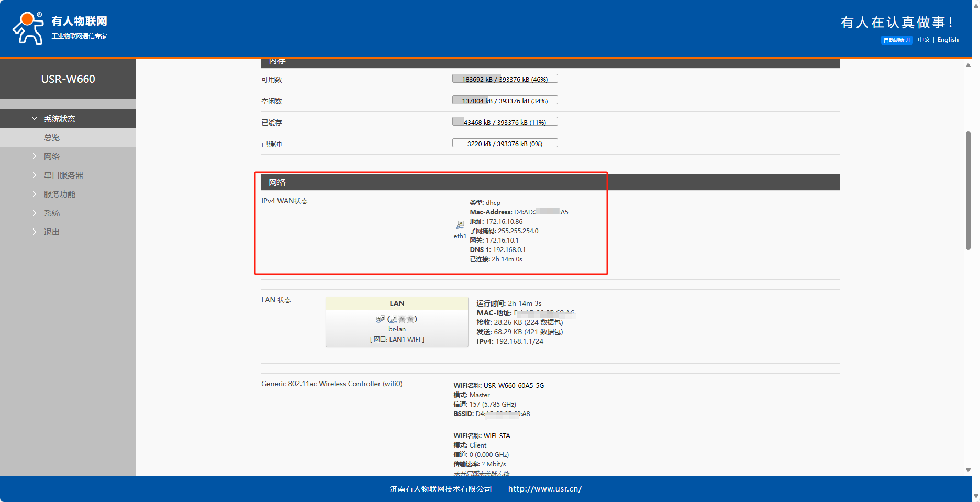980x502 pixels.
Task: Click the eth1 WAN interface icon
Action: pyautogui.click(x=460, y=225)
